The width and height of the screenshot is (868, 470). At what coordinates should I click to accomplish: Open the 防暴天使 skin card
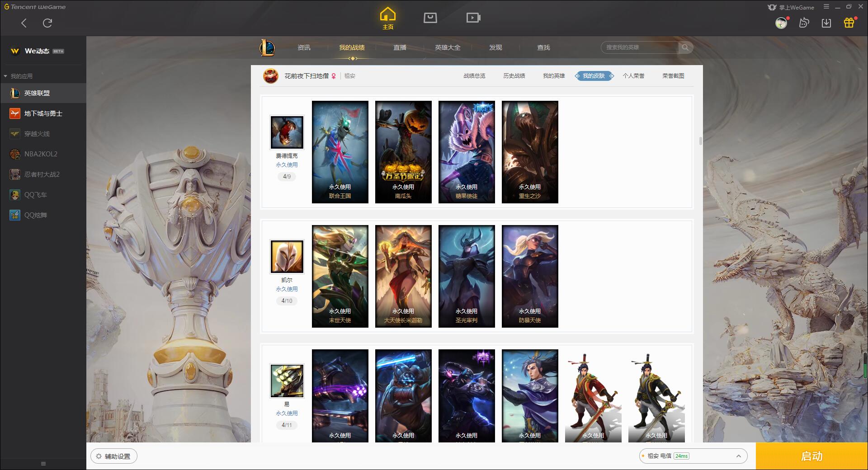(x=530, y=276)
